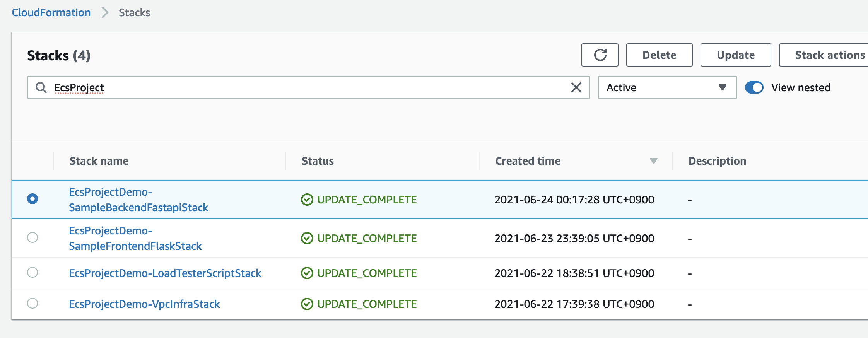Open EcsProjectDemo-VpcInfraStack link
The height and width of the screenshot is (338, 868).
tap(144, 304)
